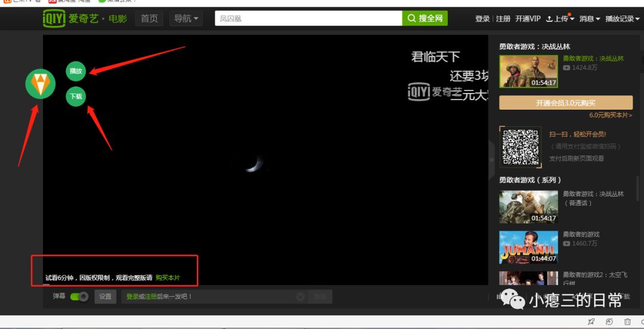
Task: Open the 电影 (Movies) channel link
Action: (x=118, y=18)
